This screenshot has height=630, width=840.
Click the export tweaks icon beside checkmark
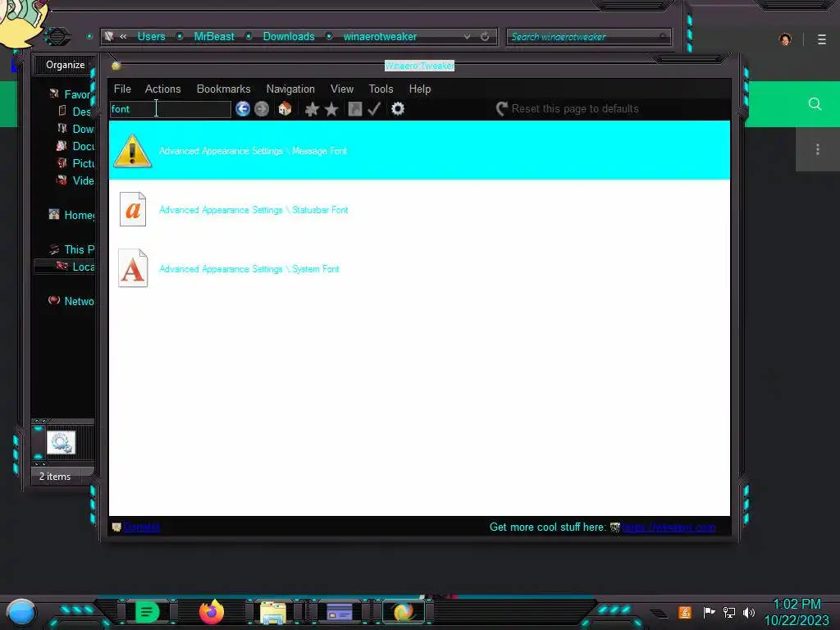[354, 109]
